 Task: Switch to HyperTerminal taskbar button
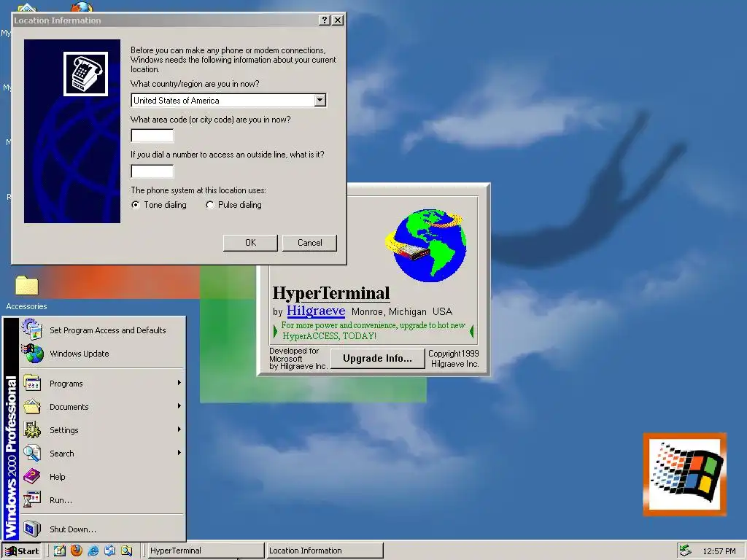click(205, 551)
